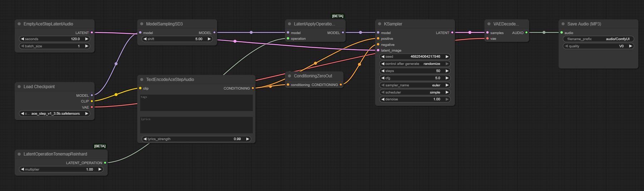Increase the cfg value with right arrow
Screen dimensions: 644x191
click(x=447, y=78)
